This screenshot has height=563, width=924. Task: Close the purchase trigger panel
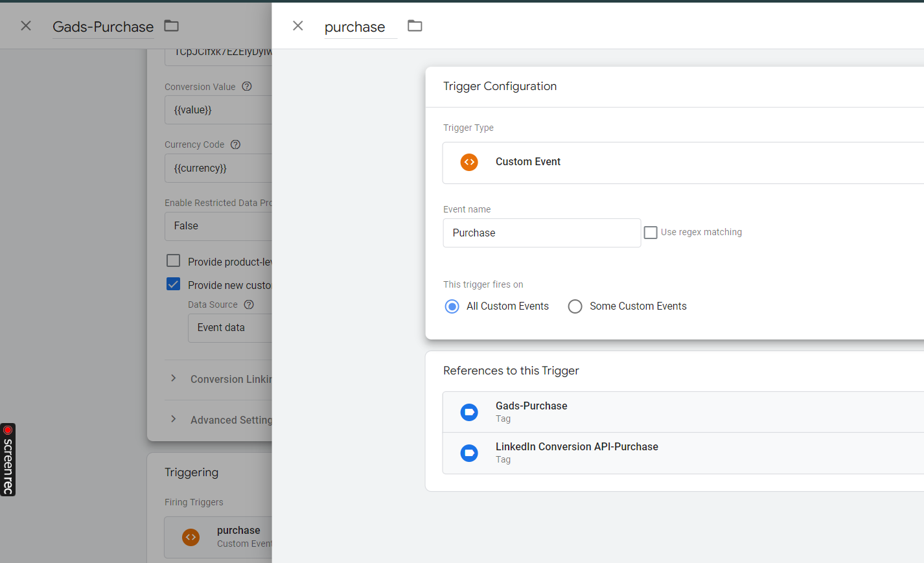[298, 26]
